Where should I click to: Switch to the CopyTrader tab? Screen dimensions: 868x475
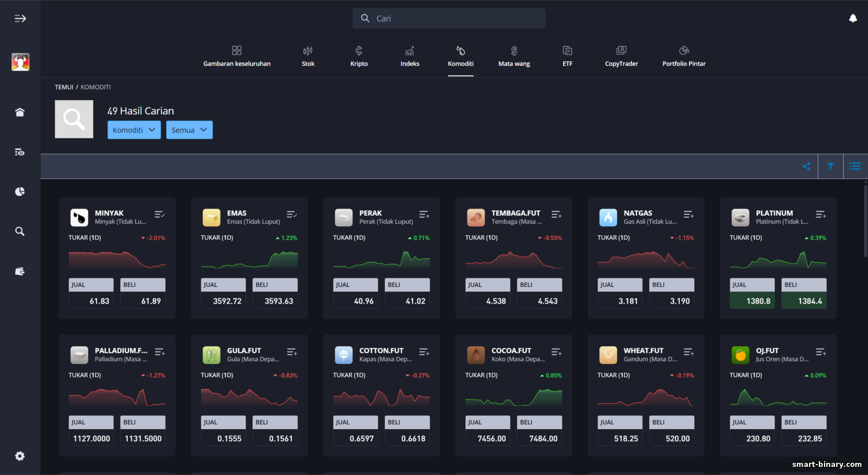coord(621,56)
